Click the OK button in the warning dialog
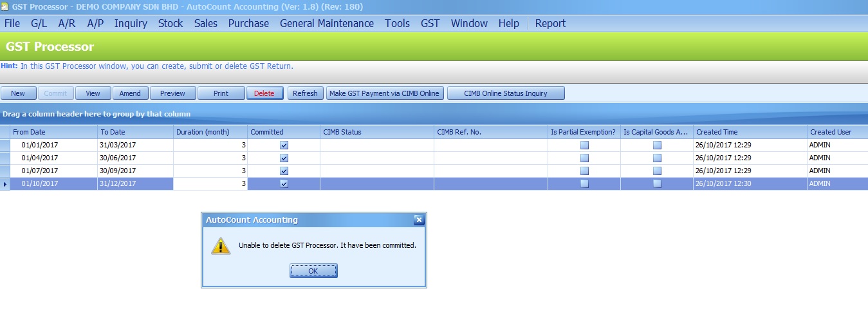 [x=313, y=271]
